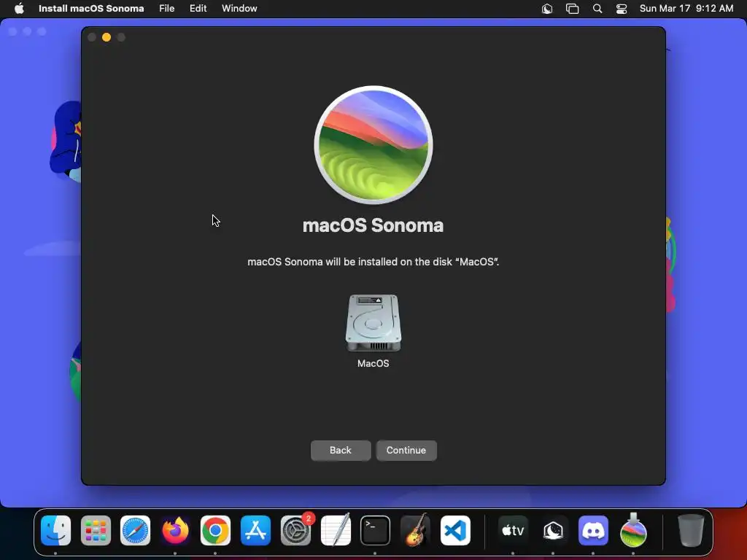Open Finder from the Dock

click(x=55, y=530)
